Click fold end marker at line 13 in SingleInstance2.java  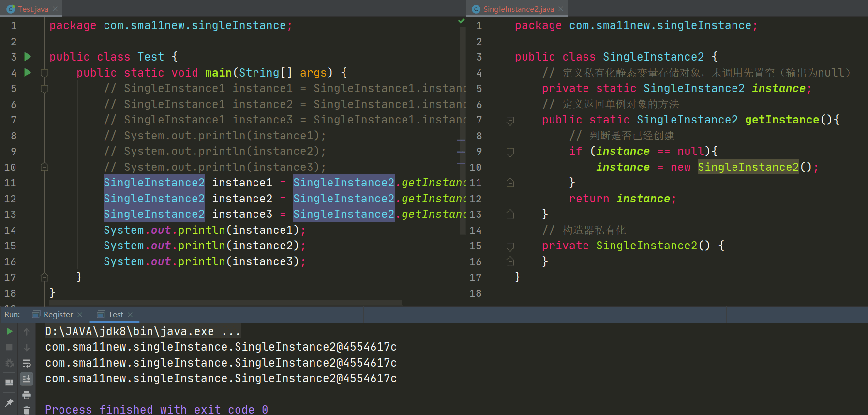510,214
